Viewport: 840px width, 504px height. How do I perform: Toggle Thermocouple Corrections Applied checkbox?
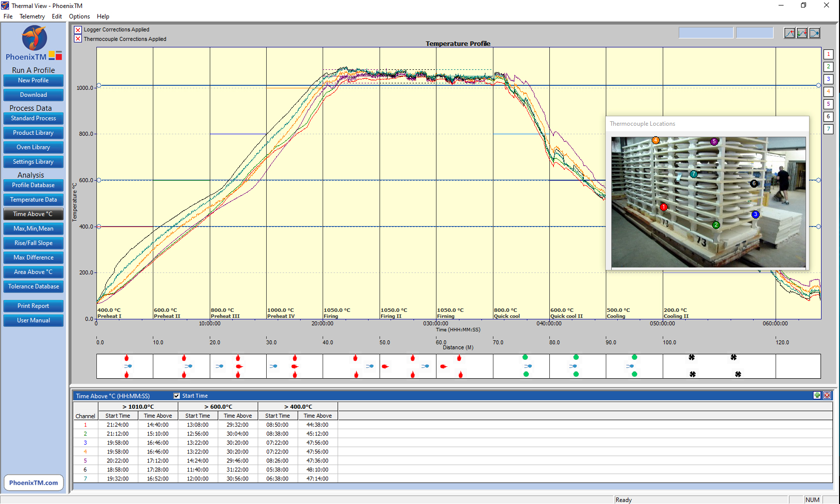[x=78, y=39]
